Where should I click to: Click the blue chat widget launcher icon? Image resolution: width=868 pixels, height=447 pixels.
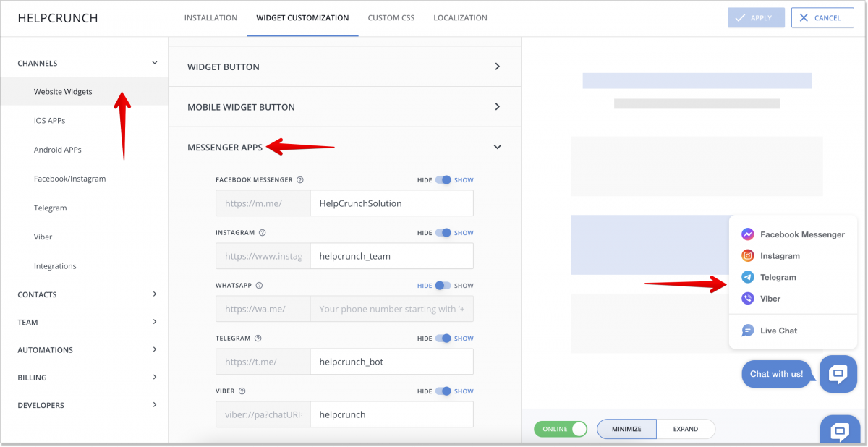[x=838, y=374]
